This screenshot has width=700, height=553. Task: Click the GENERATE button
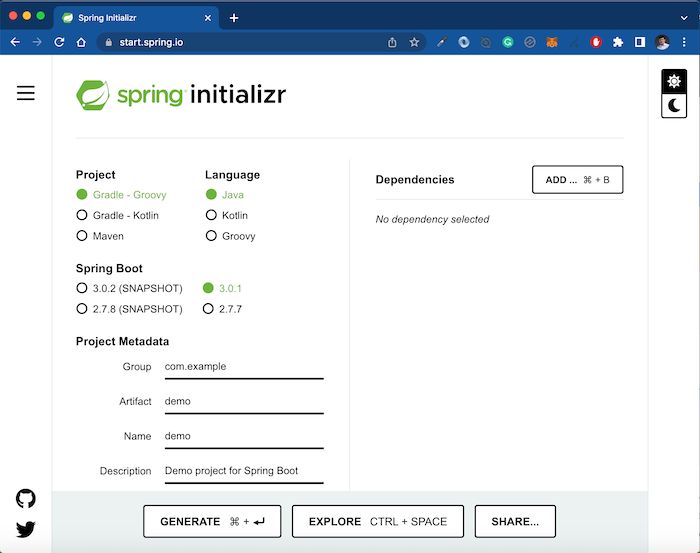pyautogui.click(x=212, y=521)
